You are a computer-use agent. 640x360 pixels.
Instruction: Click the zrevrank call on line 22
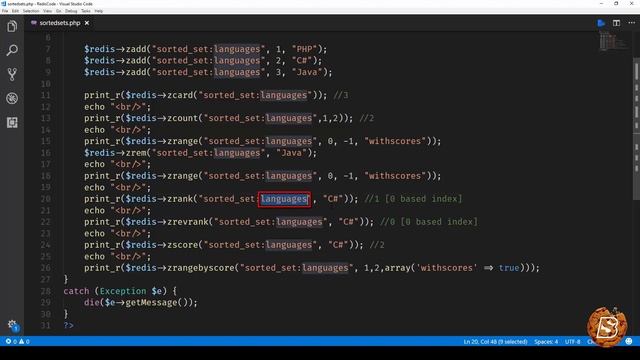[x=187, y=222]
